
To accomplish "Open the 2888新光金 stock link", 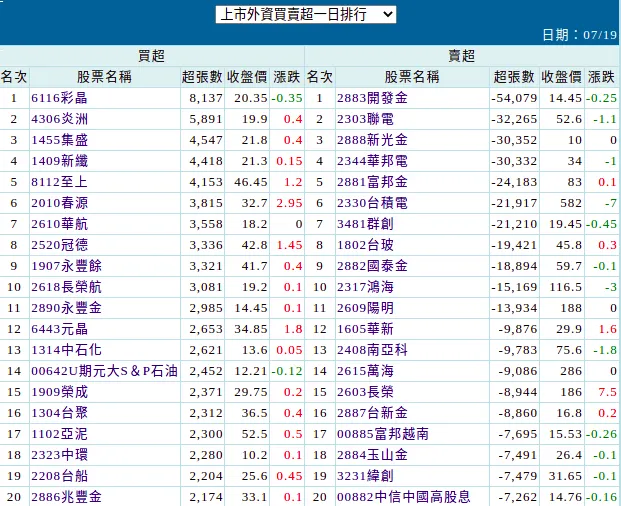I will (x=372, y=140).
